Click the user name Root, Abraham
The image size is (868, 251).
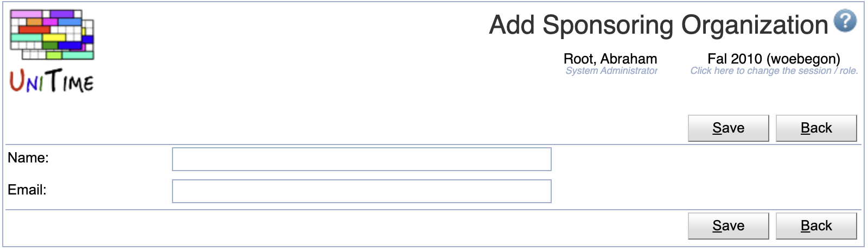[610, 59]
